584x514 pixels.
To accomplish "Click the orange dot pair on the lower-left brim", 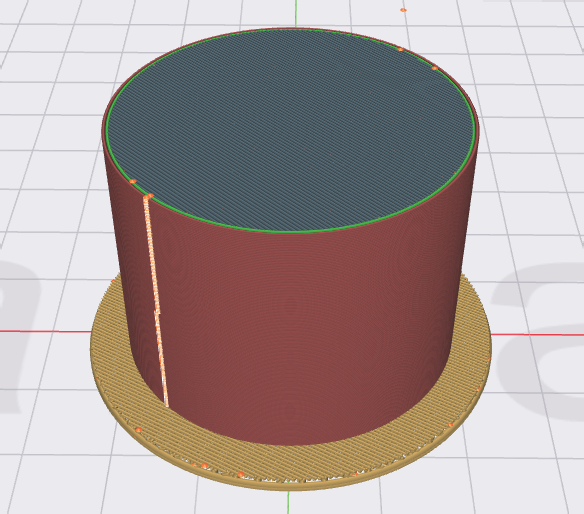I will (x=200, y=465).
